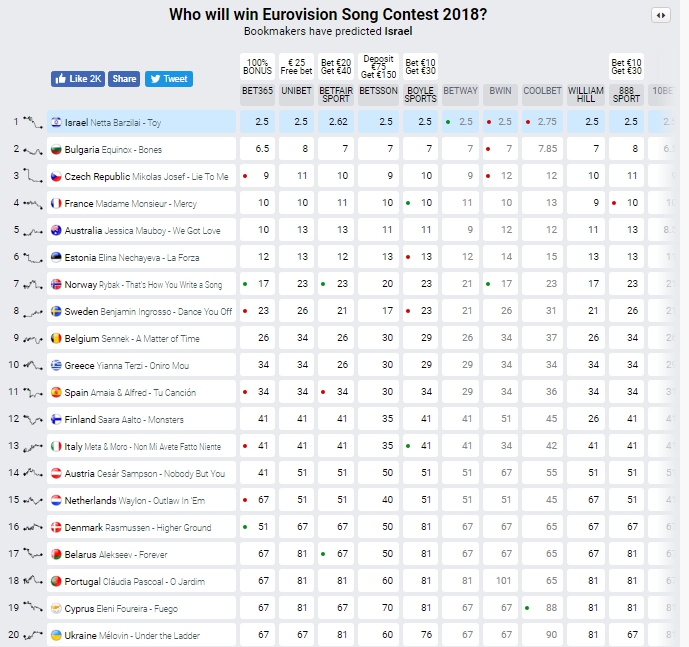
Task: Click the Sweden flag icon
Action: (56, 312)
